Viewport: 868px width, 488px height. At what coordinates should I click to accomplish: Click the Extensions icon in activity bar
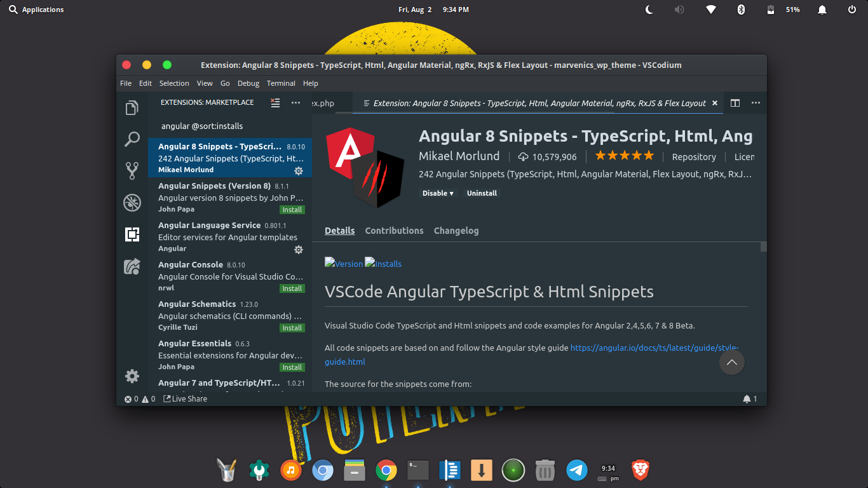132,234
